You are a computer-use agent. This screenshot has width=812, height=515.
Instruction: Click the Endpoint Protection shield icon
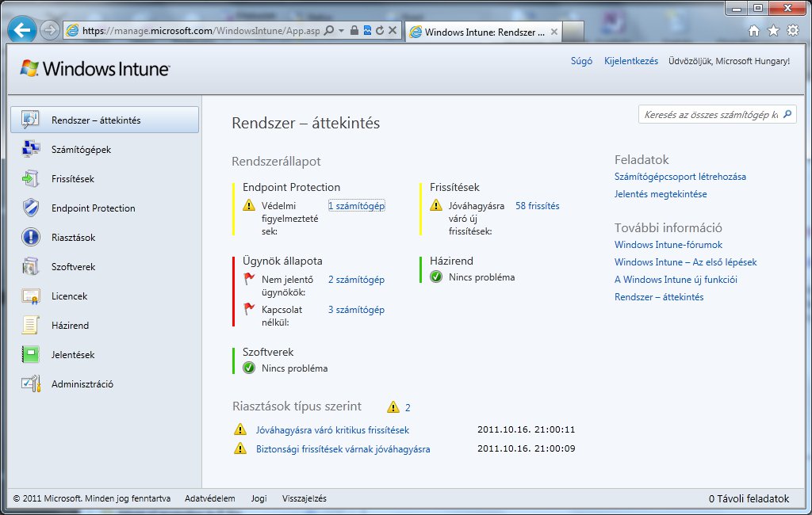31,208
